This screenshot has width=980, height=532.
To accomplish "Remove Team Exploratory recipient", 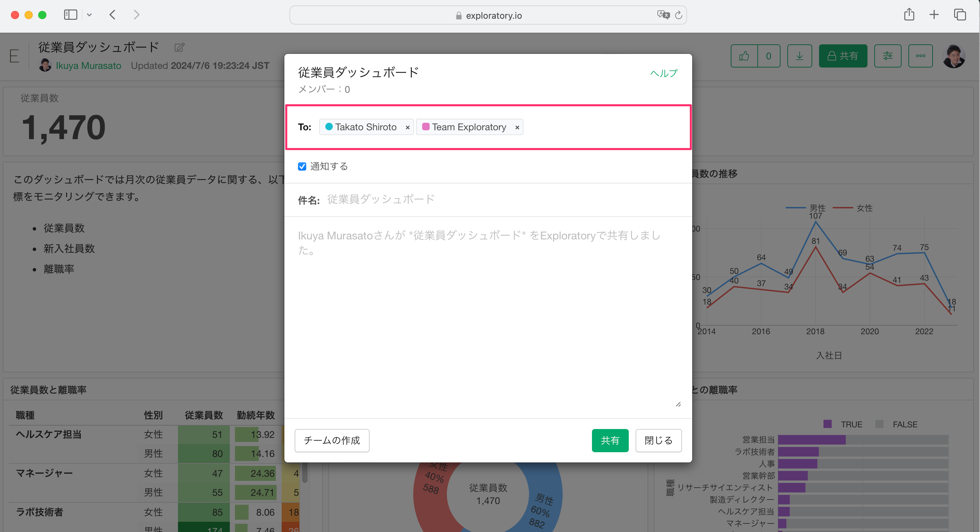I will pos(517,128).
